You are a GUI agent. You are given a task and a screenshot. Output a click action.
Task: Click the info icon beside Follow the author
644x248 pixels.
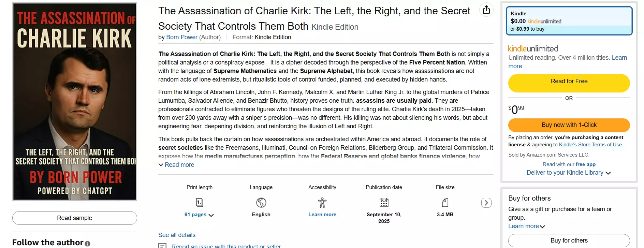pyautogui.click(x=88, y=244)
